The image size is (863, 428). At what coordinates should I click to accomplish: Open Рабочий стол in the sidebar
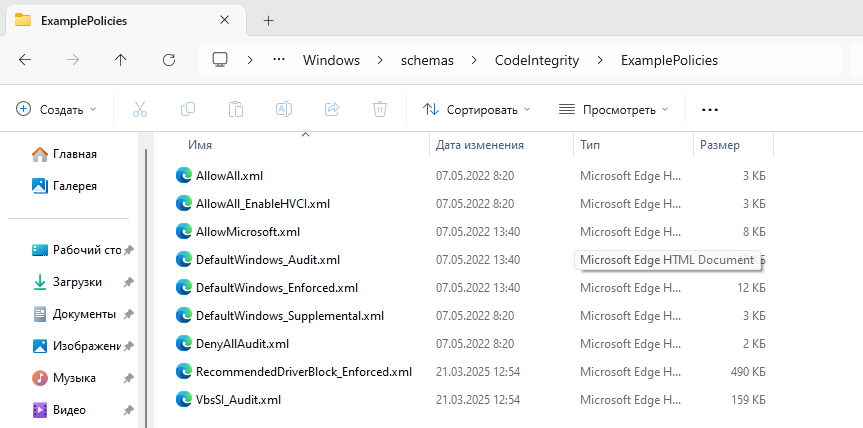point(86,250)
